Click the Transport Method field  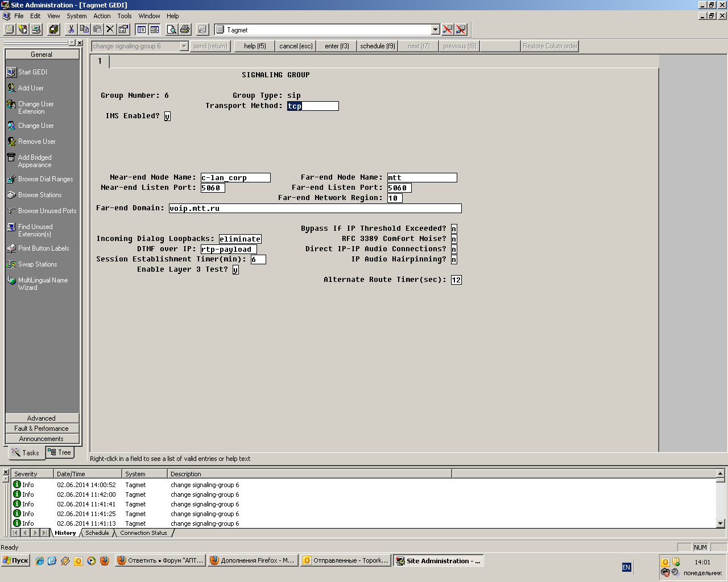tap(313, 106)
